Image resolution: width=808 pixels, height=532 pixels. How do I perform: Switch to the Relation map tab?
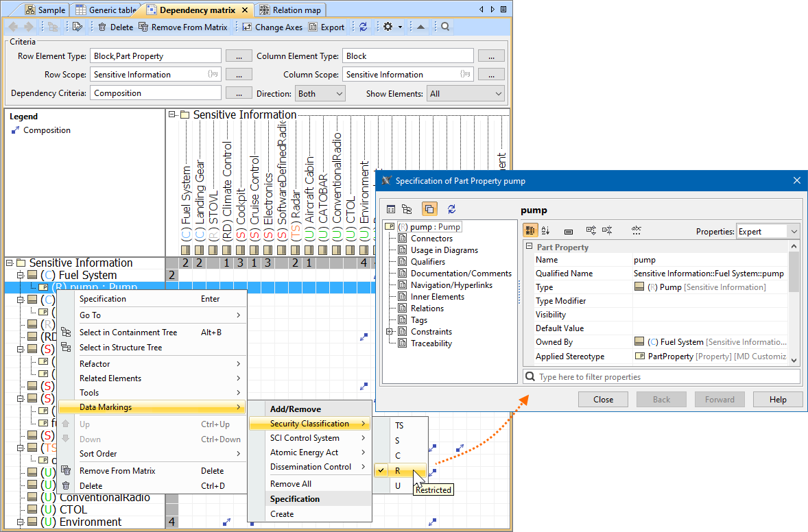pos(290,10)
